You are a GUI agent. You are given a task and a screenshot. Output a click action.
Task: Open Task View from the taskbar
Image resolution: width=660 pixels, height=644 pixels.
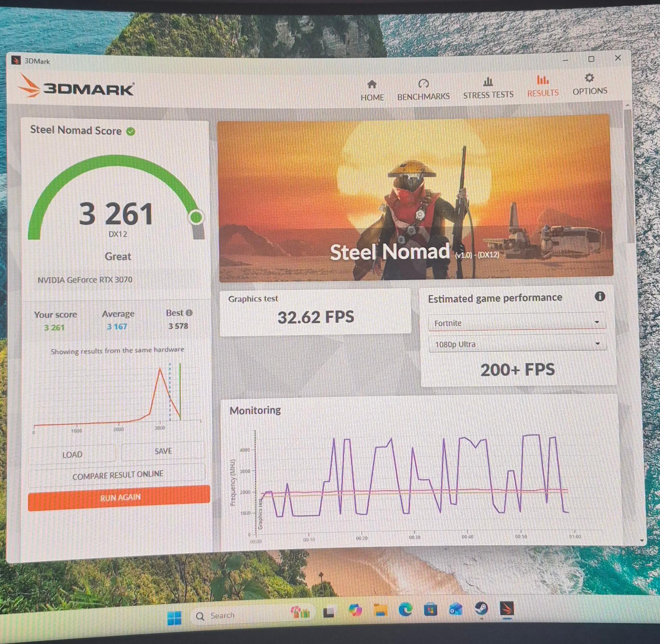pos(329,612)
